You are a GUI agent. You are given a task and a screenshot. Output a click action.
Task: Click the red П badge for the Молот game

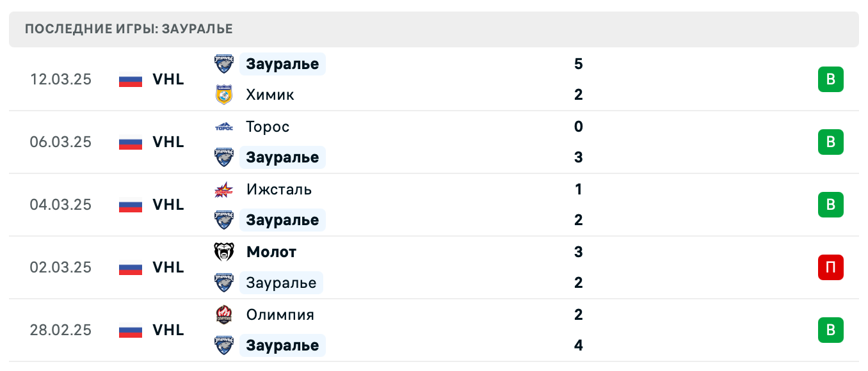[x=831, y=267]
